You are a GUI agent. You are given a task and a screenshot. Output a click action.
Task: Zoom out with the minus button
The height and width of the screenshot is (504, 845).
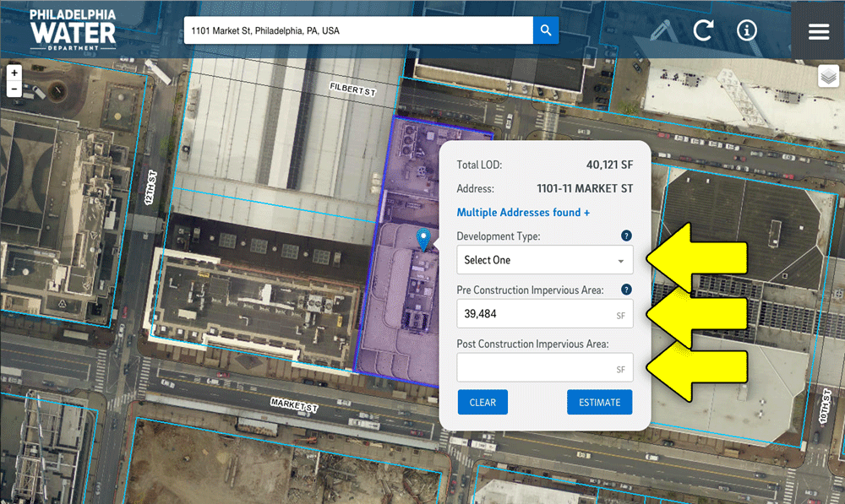click(x=14, y=89)
